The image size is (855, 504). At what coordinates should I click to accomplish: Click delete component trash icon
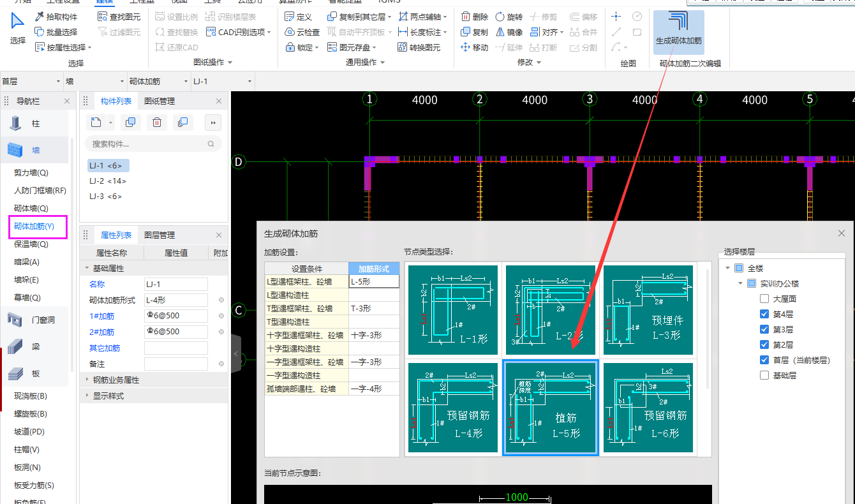[157, 122]
